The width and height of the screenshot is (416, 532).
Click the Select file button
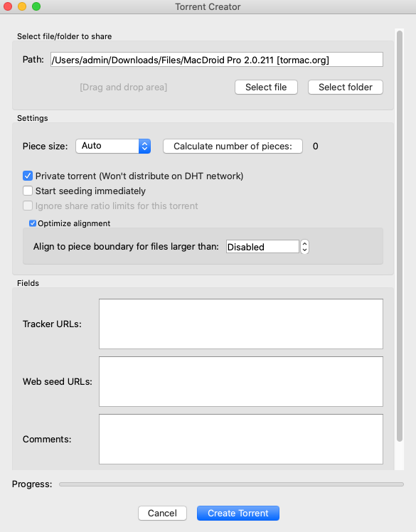(266, 87)
